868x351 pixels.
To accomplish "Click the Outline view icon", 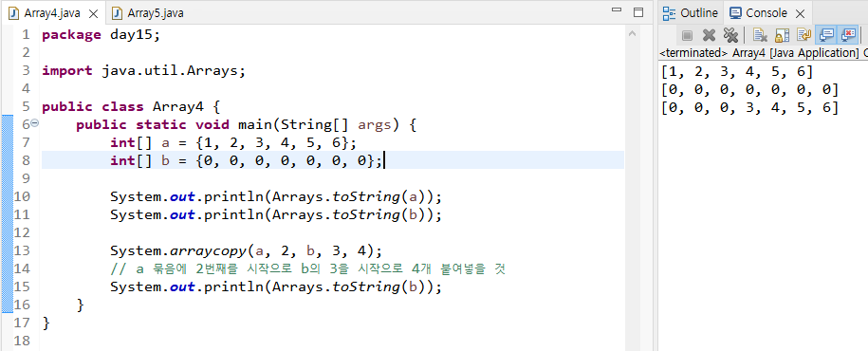I will click(669, 13).
